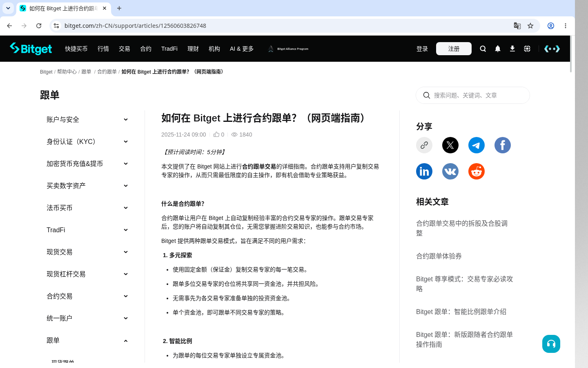Click the 注册 sign-up button

pyautogui.click(x=454, y=49)
